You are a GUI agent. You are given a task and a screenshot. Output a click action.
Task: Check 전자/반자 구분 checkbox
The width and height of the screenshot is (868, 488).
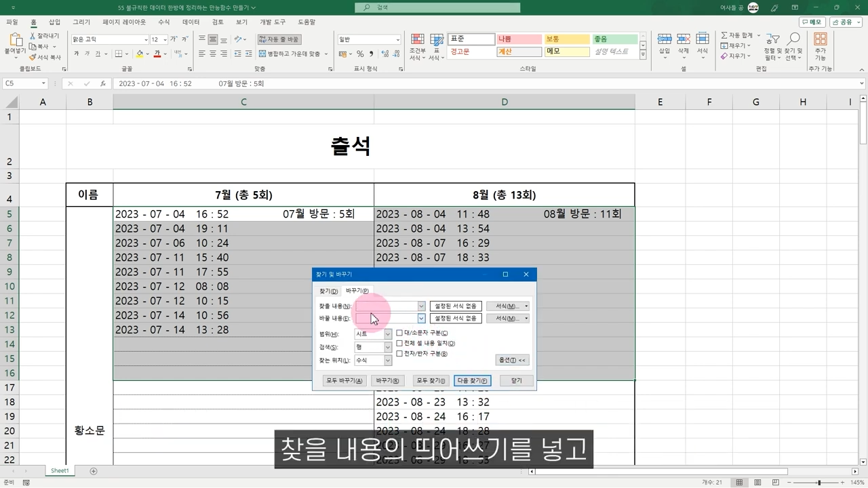pyautogui.click(x=399, y=354)
